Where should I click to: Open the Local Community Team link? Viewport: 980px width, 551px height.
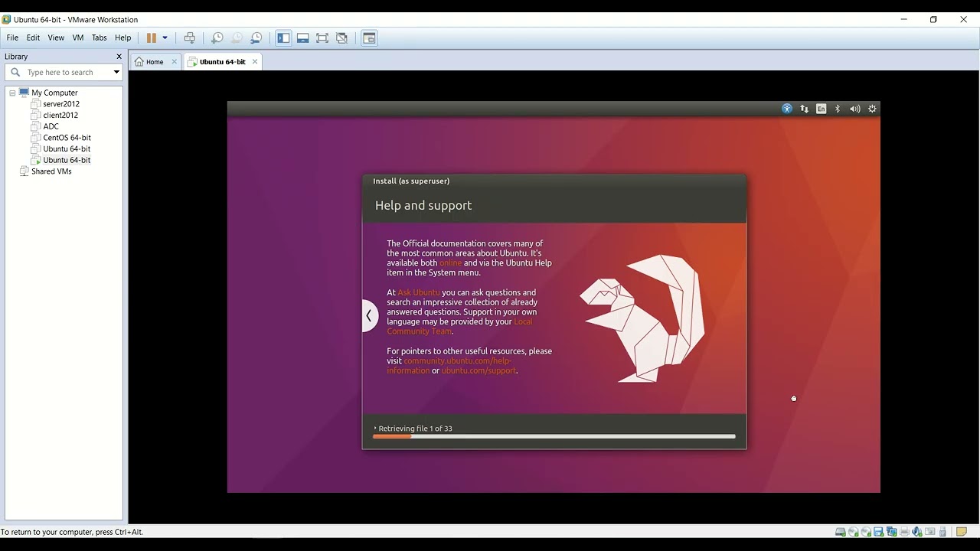tap(459, 327)
